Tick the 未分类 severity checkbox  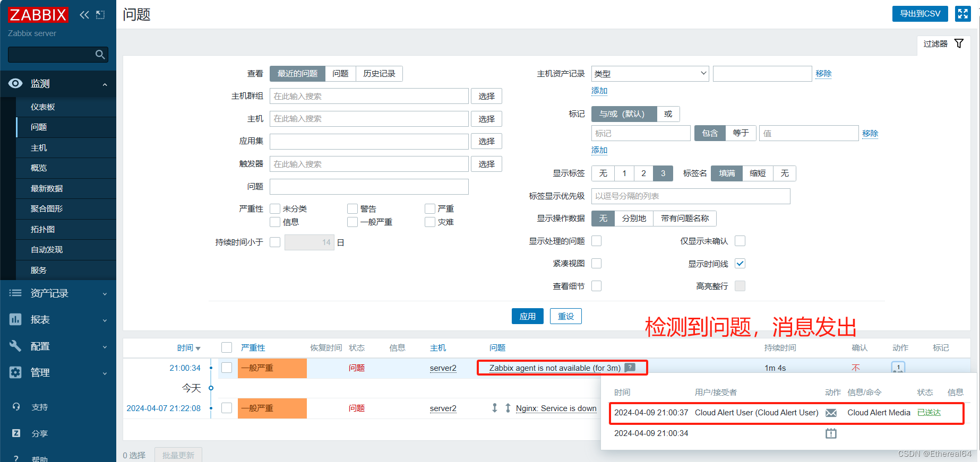(x=275, y=208)
